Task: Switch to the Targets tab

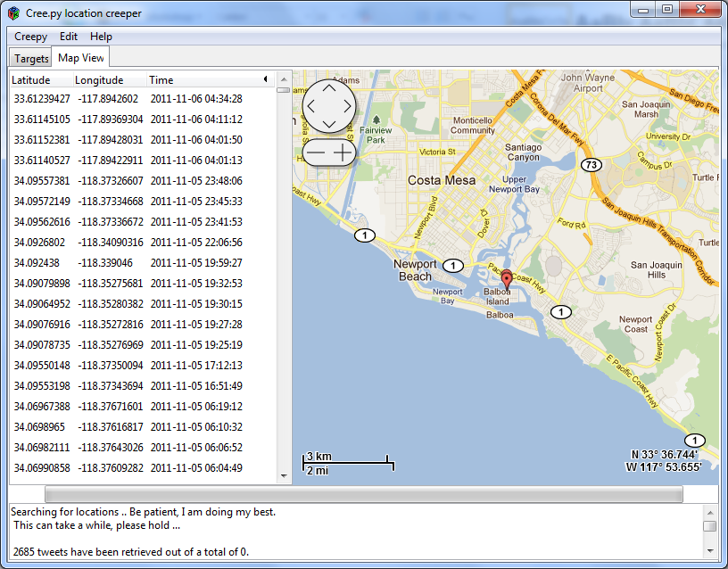Action: click(x=31, y=59)
